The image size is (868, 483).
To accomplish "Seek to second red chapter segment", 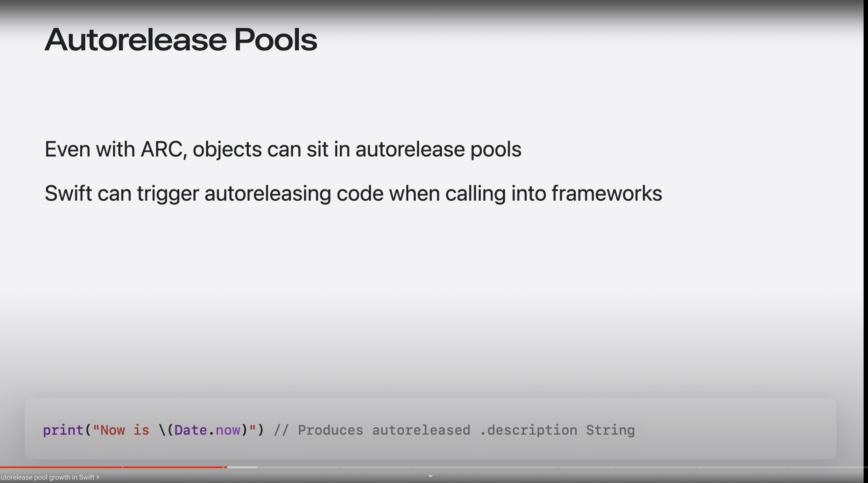I will click(x=173, y=467).
